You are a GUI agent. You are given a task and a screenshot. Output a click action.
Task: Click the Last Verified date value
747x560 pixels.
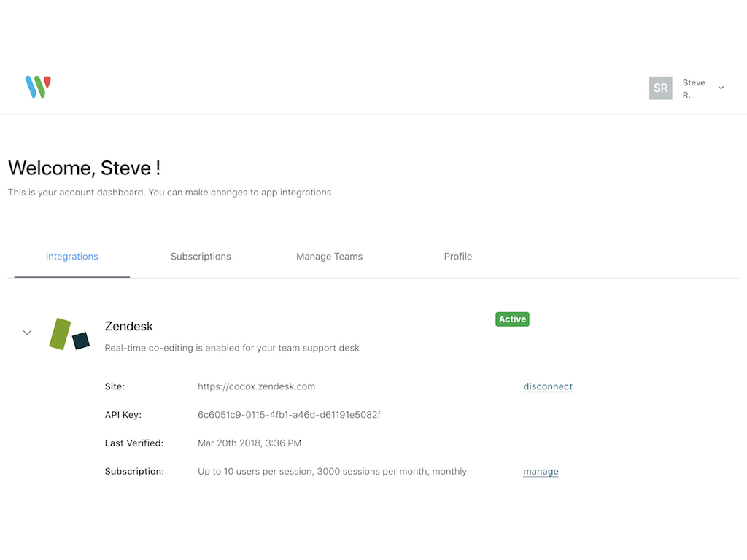tap(249, 443)
